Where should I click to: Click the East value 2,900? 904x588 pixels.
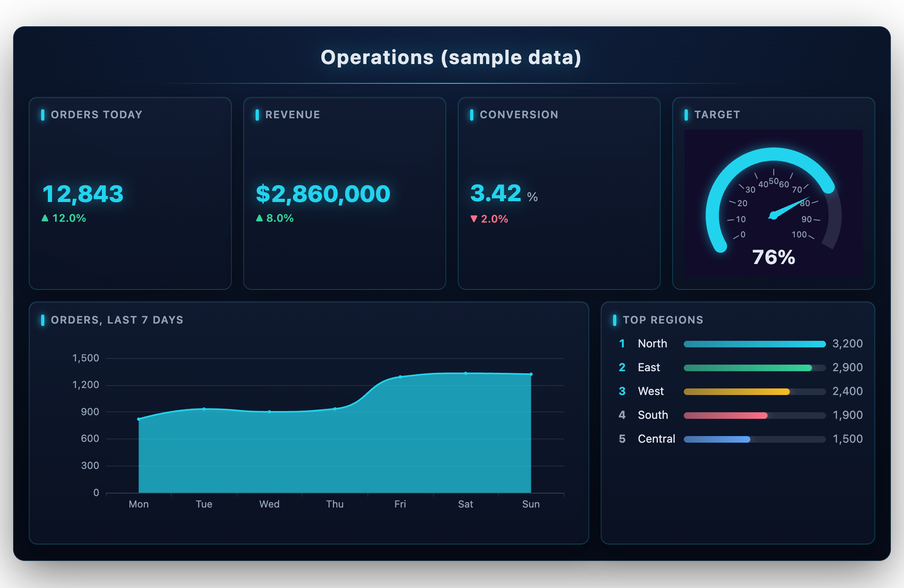[x=847, y=367]
